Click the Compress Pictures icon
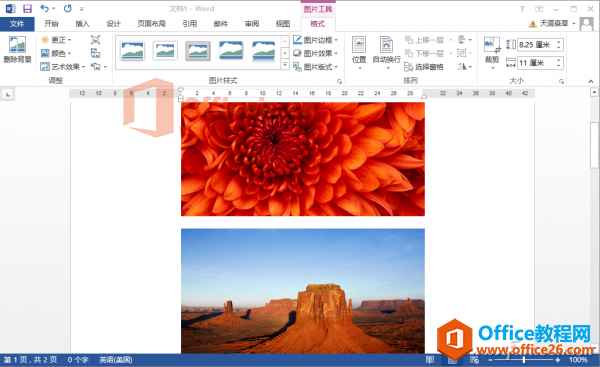 [95, 40]
